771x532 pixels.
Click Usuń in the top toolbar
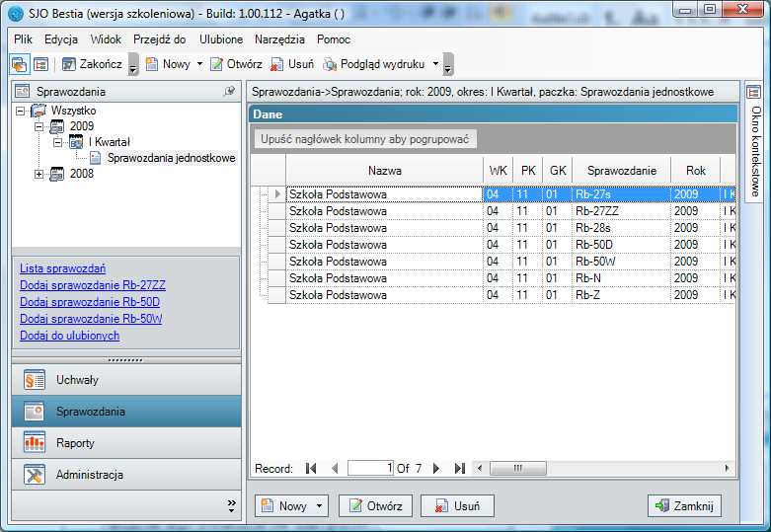point(292,64)
